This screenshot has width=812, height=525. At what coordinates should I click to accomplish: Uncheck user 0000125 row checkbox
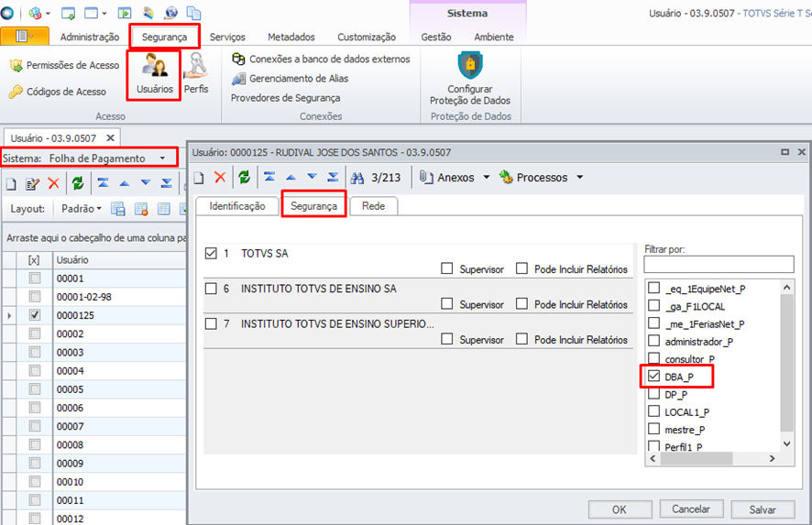click(35, 315)
